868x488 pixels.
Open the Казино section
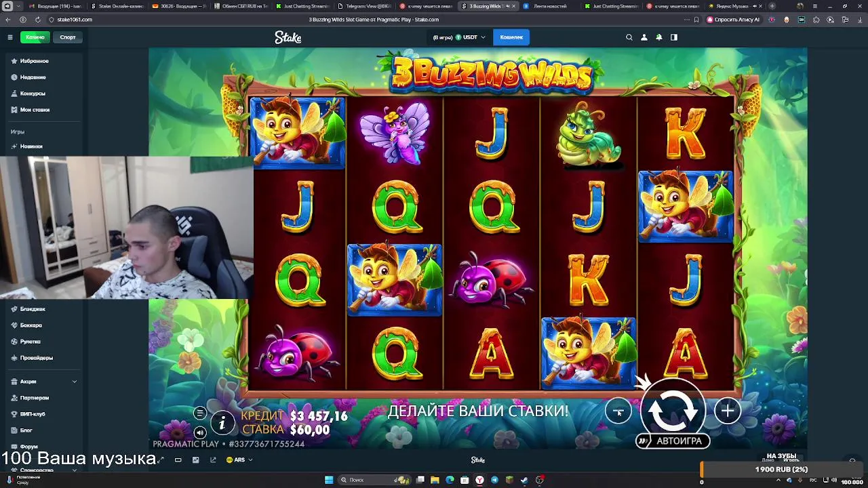click(35, 37)
